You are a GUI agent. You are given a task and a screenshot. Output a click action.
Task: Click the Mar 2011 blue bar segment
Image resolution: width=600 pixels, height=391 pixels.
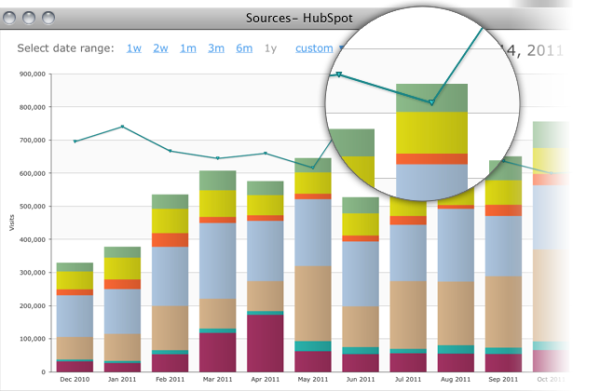pyautogui.click(x=218, y=261)
